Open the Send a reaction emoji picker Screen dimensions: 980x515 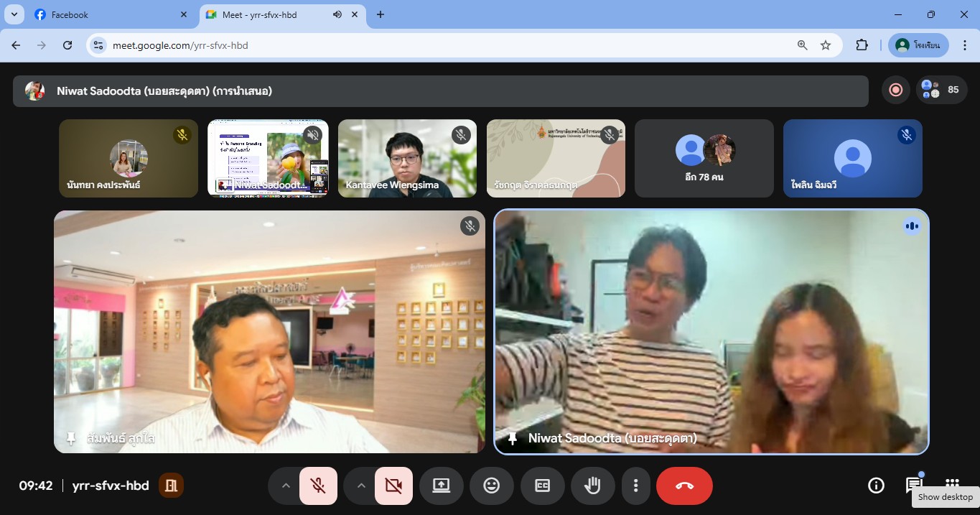point(491,486)
